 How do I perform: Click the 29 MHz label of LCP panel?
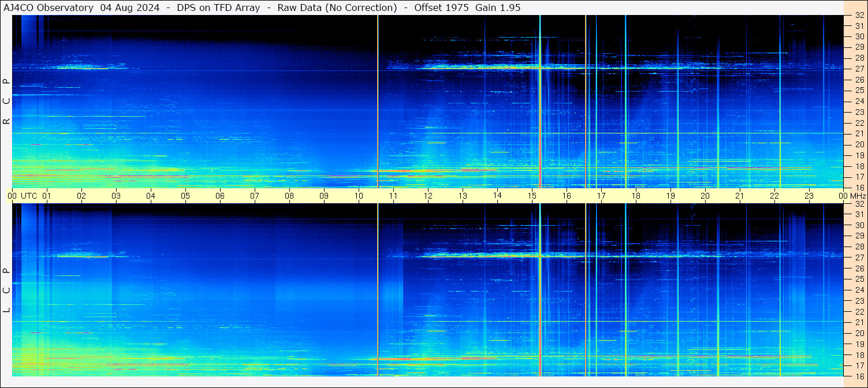point(859,236)
